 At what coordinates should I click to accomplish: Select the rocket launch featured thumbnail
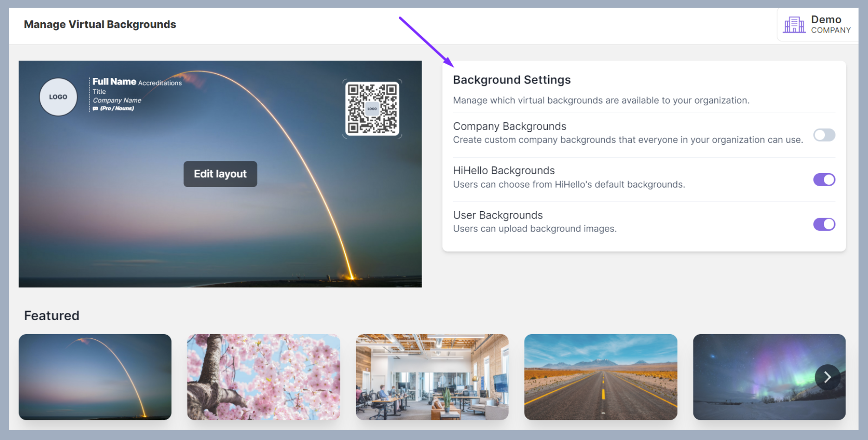click(95, 377)
